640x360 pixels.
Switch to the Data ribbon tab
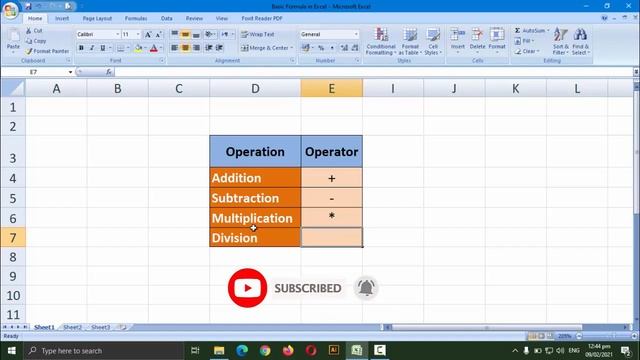[167, 18]
